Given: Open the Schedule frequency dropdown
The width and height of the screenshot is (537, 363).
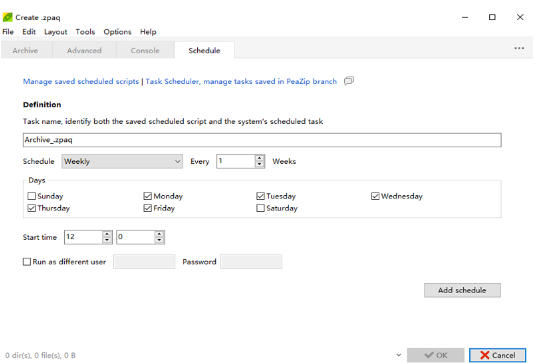Looking at the screenshot, I should 122,161.
